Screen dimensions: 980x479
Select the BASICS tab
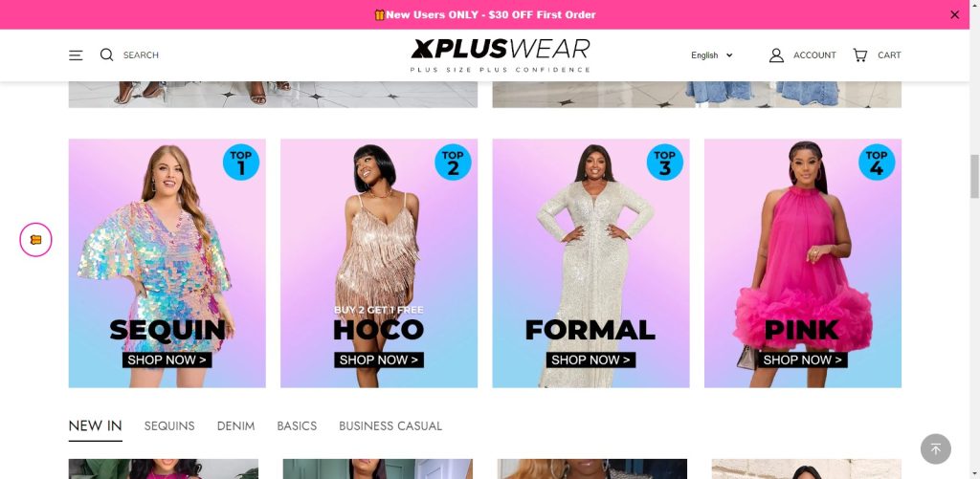[297, 425]
